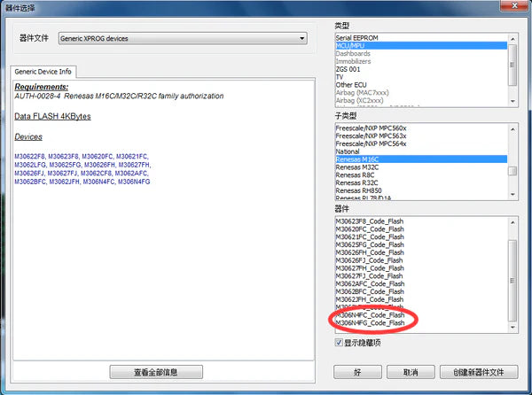This screenshot has width=532, height=395.
Task: Click the device list scroll-down arrow
Action: [x=512, y=327]
